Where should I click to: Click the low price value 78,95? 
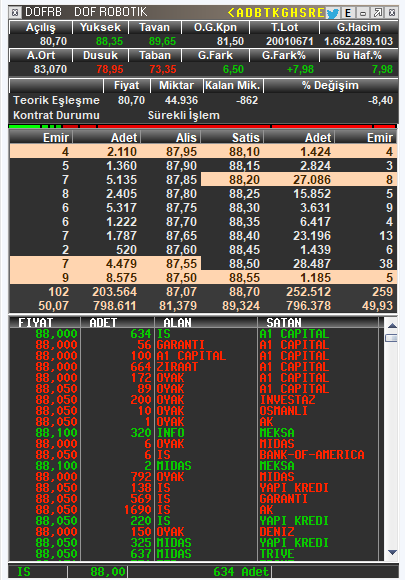110,69
